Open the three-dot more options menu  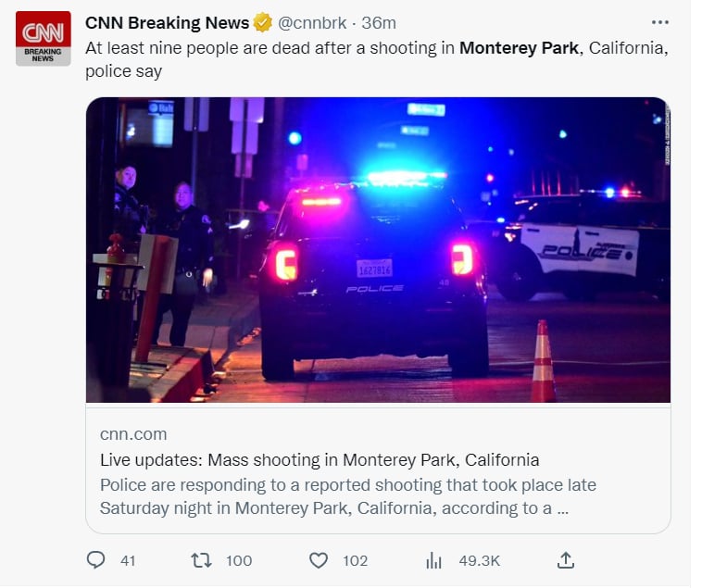click(x=660, y=22)
